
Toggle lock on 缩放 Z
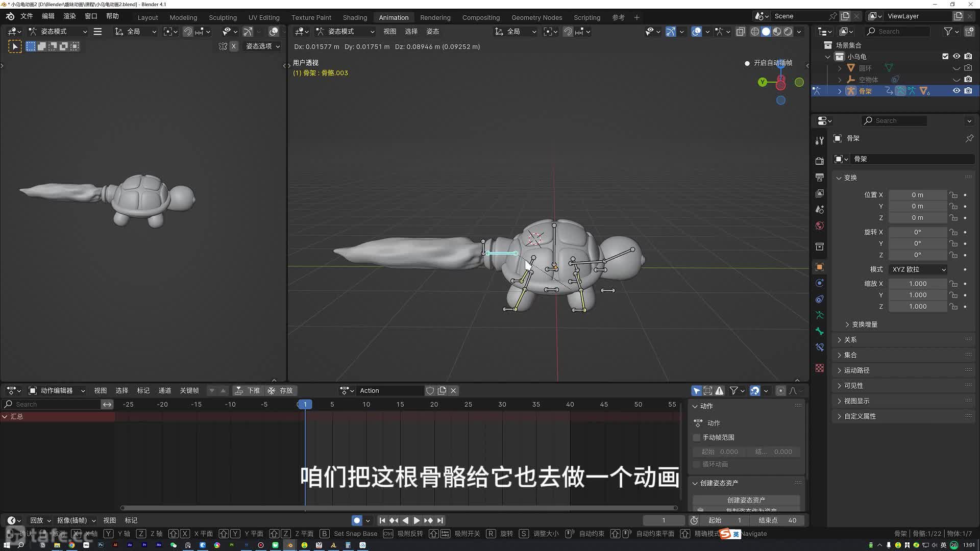953,307
